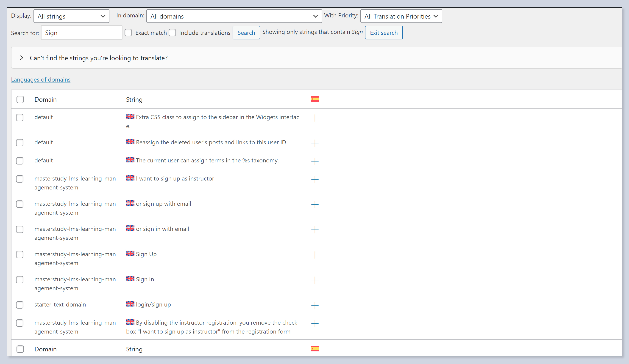Click Spanish flag in top table header
This screenshot has height=364, width=629.
(x=315, y=99)
